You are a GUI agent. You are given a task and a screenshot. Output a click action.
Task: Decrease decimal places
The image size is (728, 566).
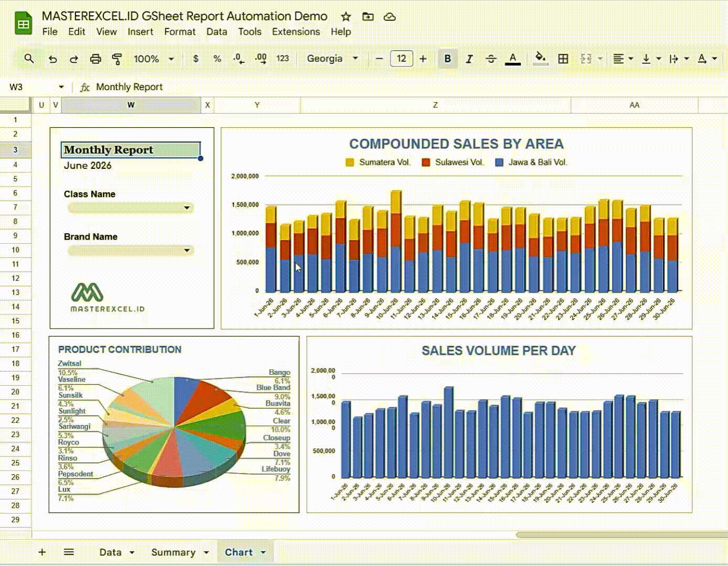239,59
